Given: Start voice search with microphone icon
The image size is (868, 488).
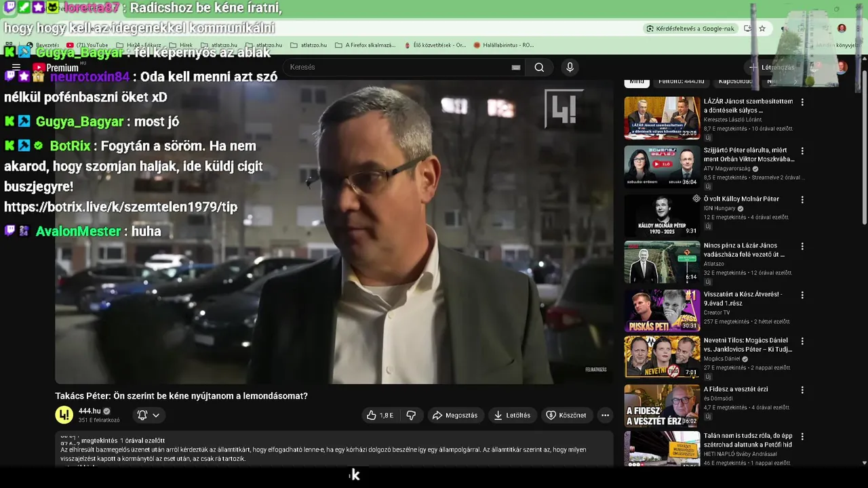Looking at the screenshot, I should point(570,67).
